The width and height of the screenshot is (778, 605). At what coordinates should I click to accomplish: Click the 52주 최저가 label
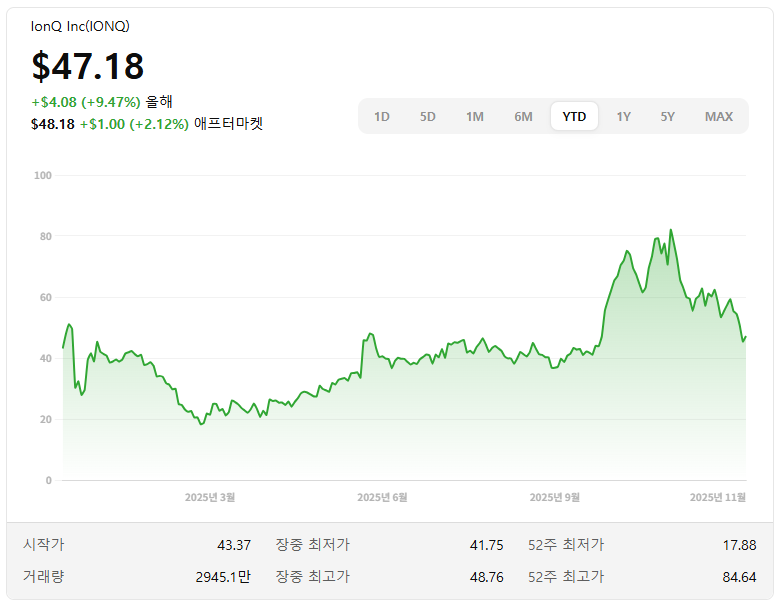point(566,544)
